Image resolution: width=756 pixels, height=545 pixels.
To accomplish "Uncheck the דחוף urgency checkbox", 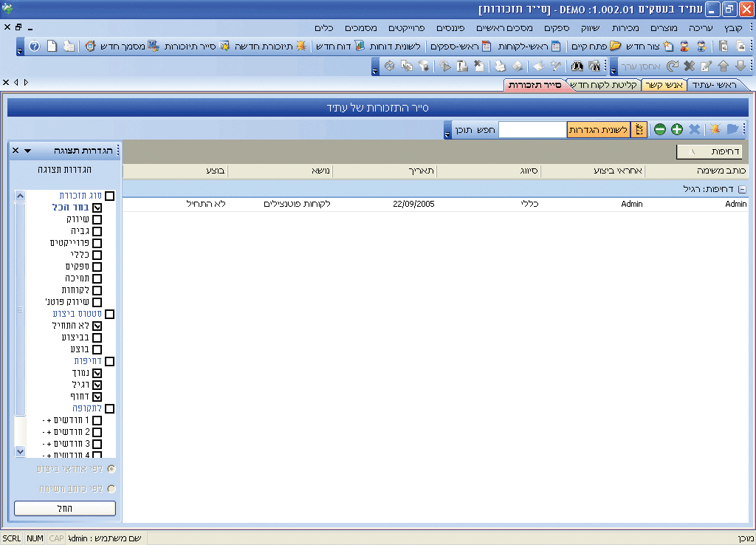I will 97,397.
